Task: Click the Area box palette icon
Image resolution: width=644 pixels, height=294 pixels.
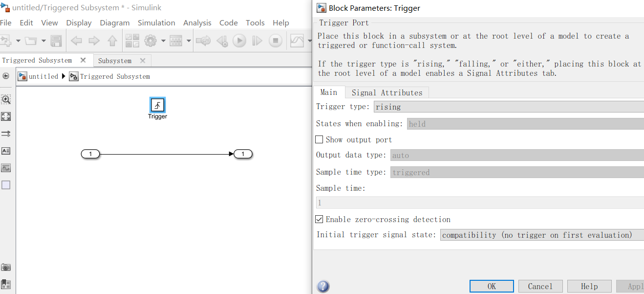Action: [6, 185]
